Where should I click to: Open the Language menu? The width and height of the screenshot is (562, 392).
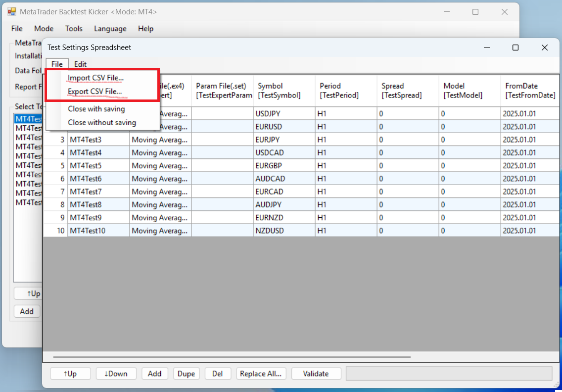coord(110,29)
